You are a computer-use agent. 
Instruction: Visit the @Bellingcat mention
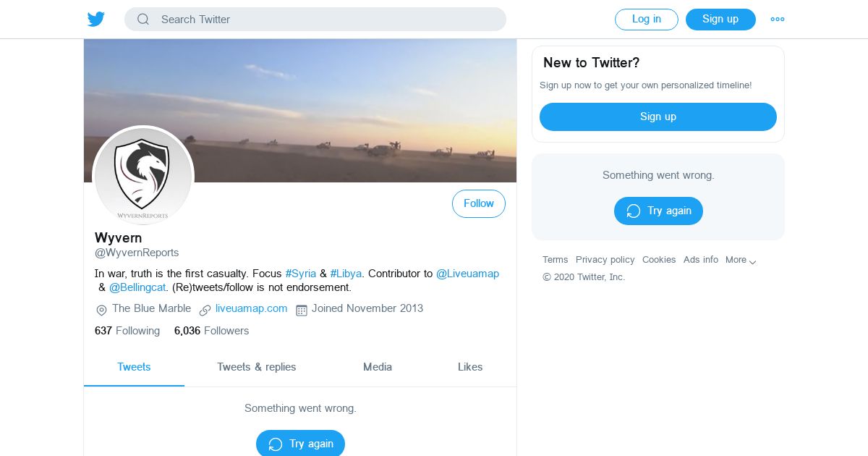coord(137,287)
